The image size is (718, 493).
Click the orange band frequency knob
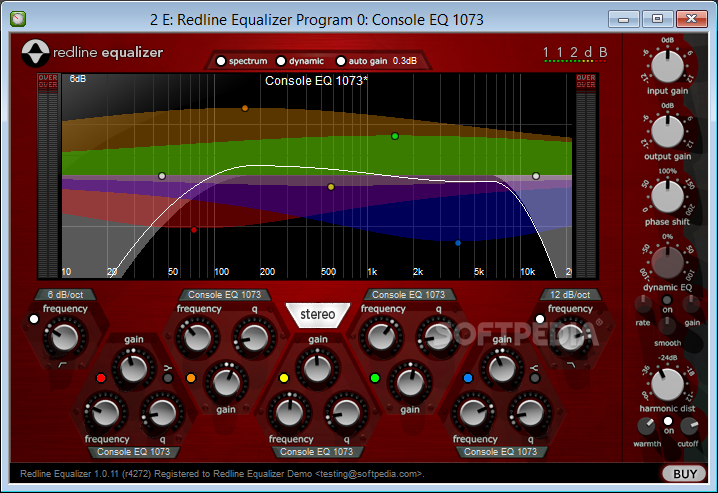click(x=197, y=338)
